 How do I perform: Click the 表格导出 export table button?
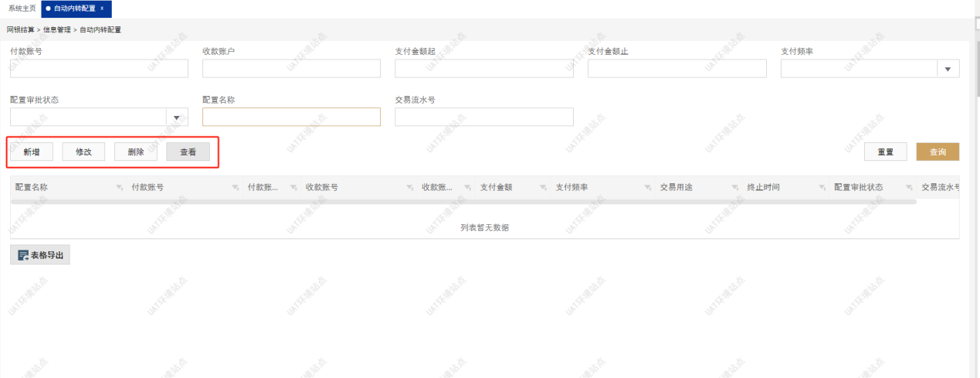point(40,255)
